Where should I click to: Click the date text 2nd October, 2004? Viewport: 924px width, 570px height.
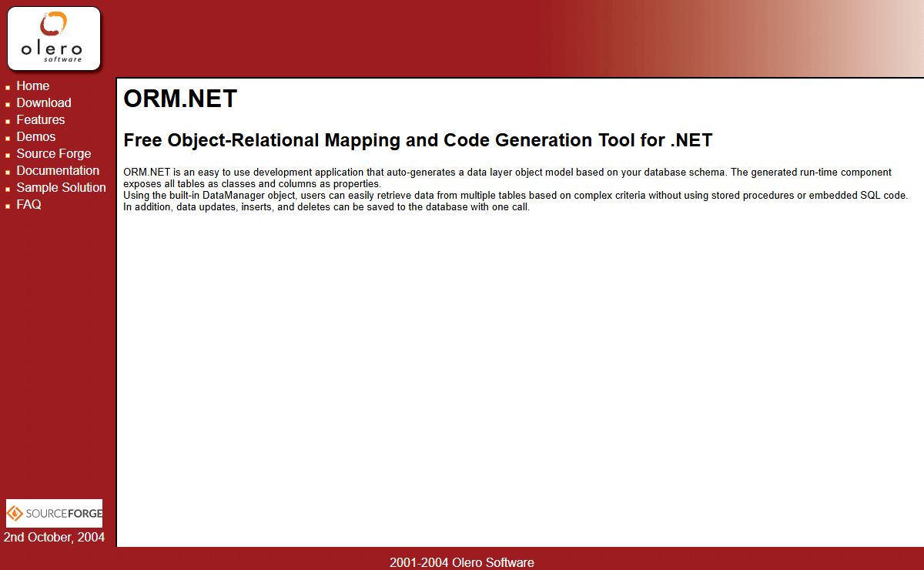coord(54,537)
